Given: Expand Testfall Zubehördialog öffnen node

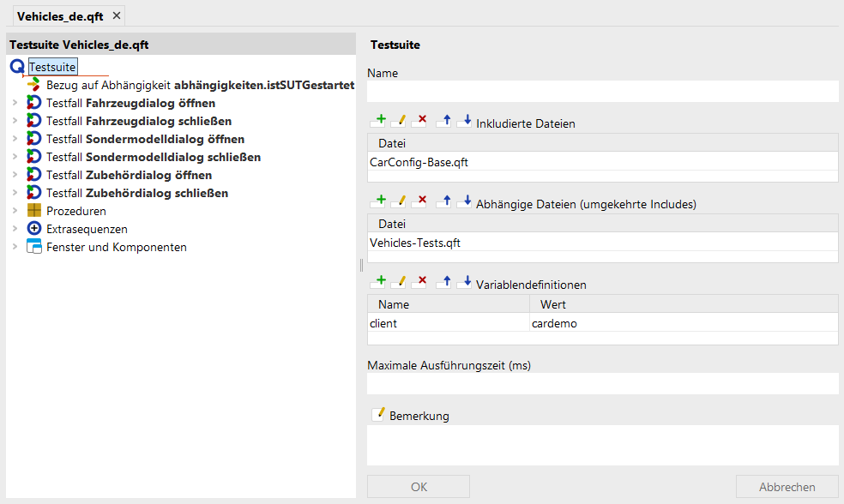Looking at the screenshot, I should 15,175.
